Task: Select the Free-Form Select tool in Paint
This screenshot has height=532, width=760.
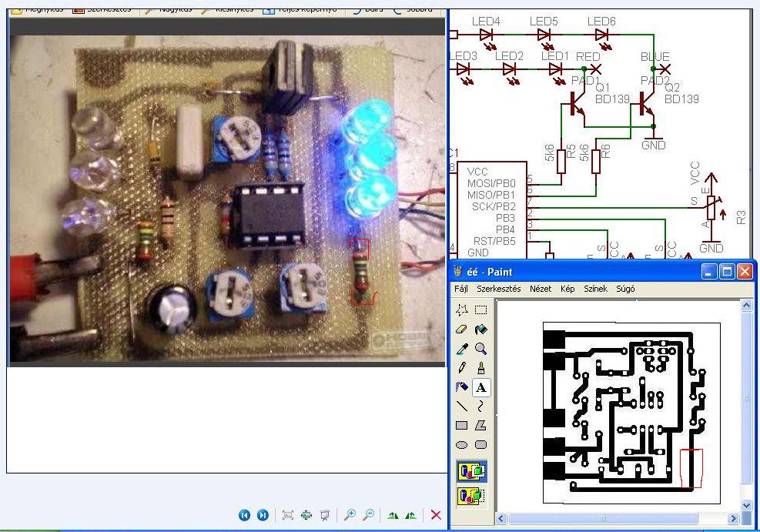Action: 462,310
